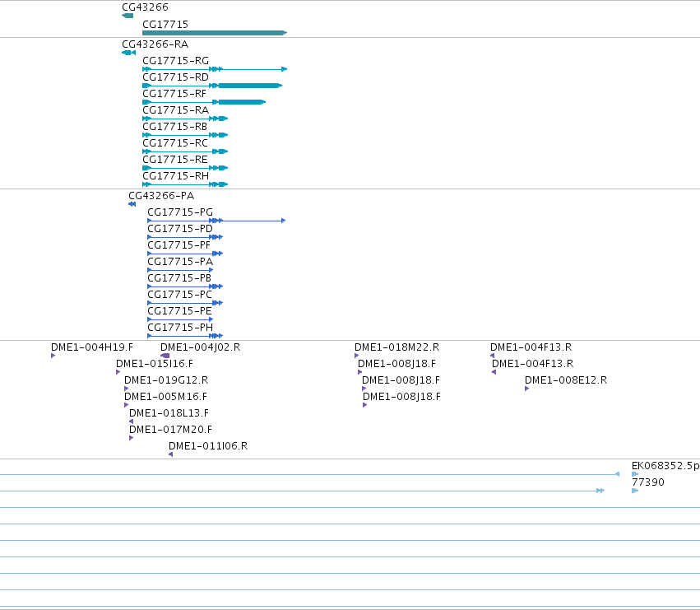Choose the CG17715-RF transcript label
Image resolution: width=700 pixels, height=610 pixels.
click(174, 94)
